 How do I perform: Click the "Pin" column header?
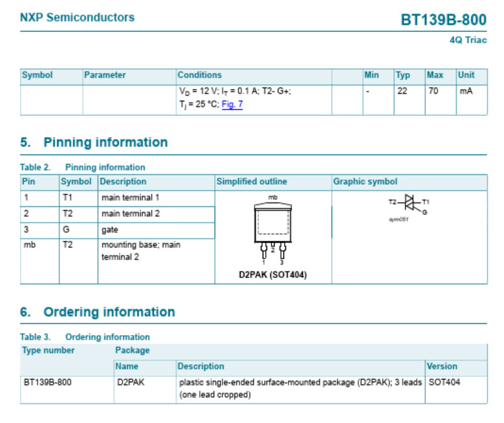click(28, 182)
